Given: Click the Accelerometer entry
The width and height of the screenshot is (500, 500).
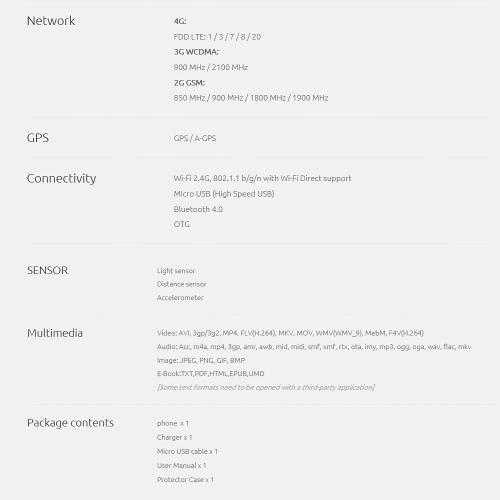Looking at the screenshot, I should (180, 298).
